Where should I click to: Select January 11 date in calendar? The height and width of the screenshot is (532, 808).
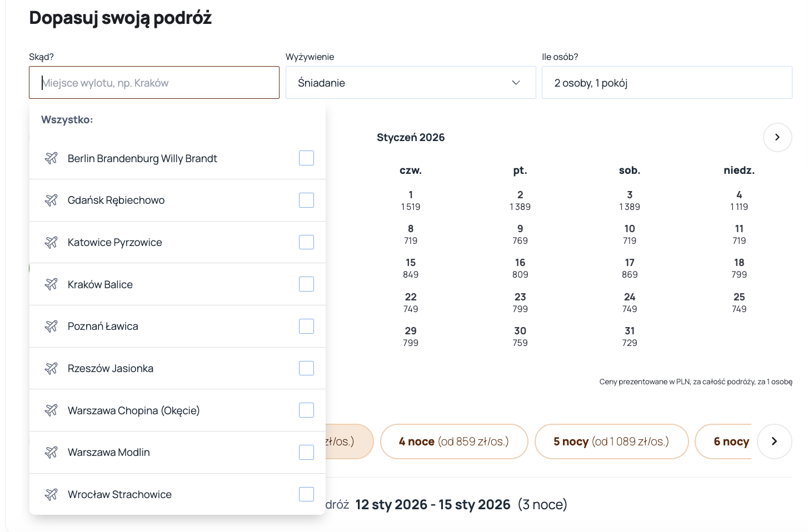tap(739, 234)
